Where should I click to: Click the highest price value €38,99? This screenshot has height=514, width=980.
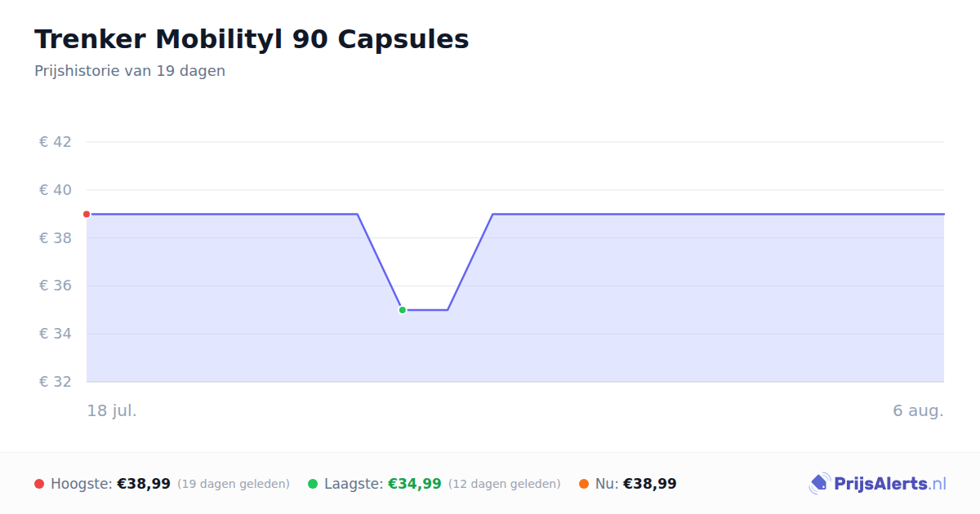click(144, 484)
